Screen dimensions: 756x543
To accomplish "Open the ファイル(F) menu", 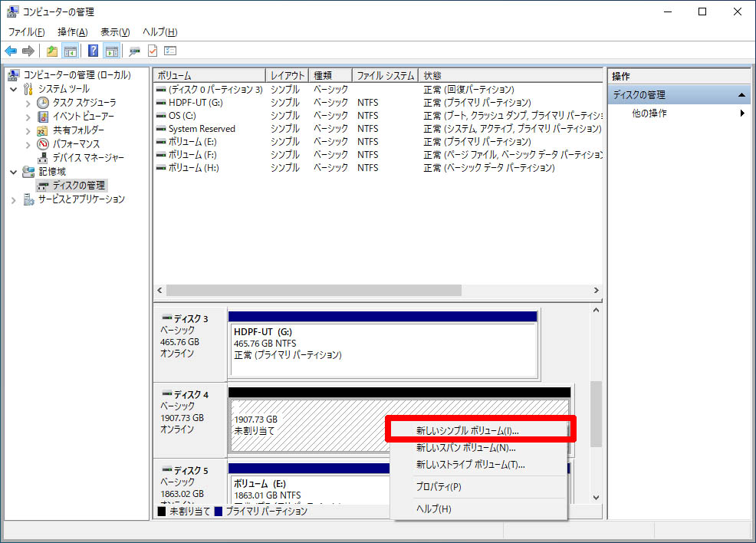I will click(x=27, y=31).
